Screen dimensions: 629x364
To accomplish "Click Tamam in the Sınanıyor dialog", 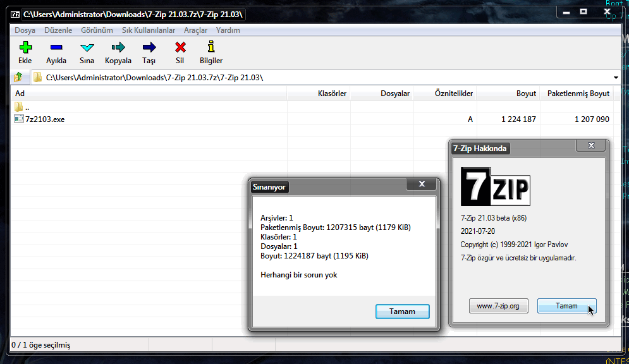I will 402,312.
